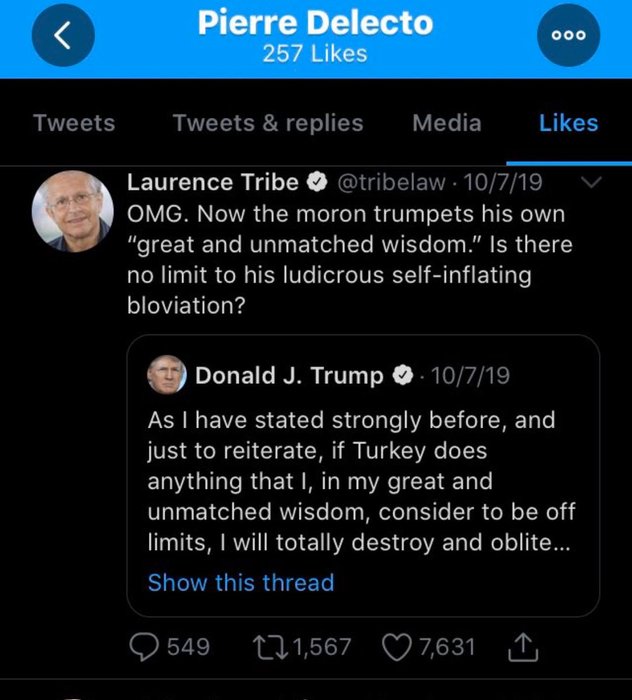The height and width of the screenshot is (700, 632).
Task: Tap Donald J. Trump's small avatar
Action: tap(165, 375)
